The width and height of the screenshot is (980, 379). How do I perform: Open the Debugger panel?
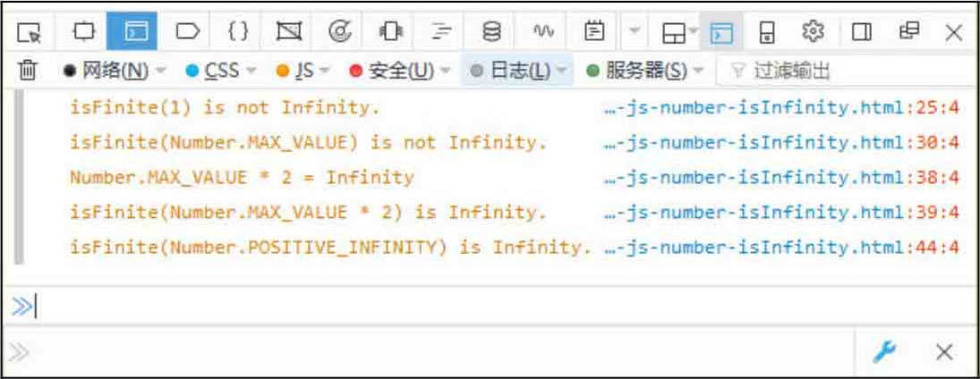[x=187, y=31]
